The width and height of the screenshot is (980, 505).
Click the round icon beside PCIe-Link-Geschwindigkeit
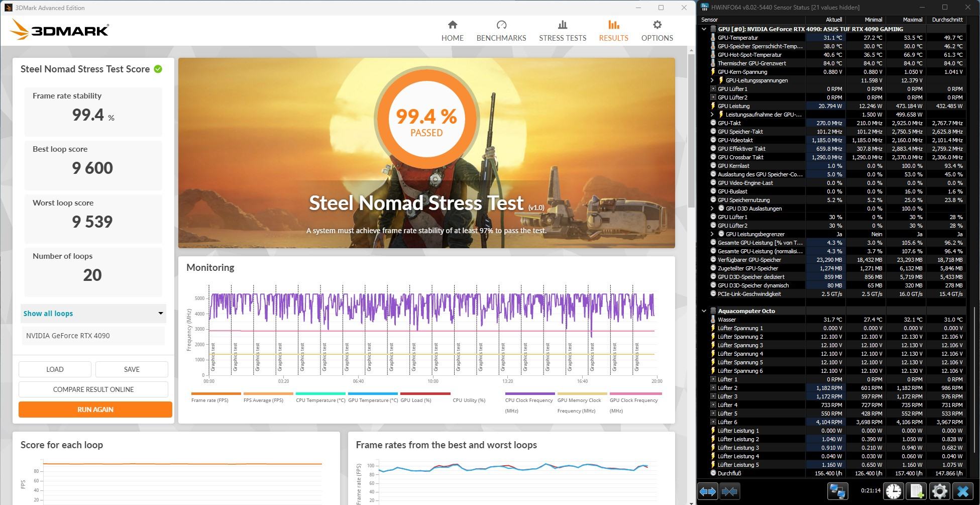[x=713, y=294]
